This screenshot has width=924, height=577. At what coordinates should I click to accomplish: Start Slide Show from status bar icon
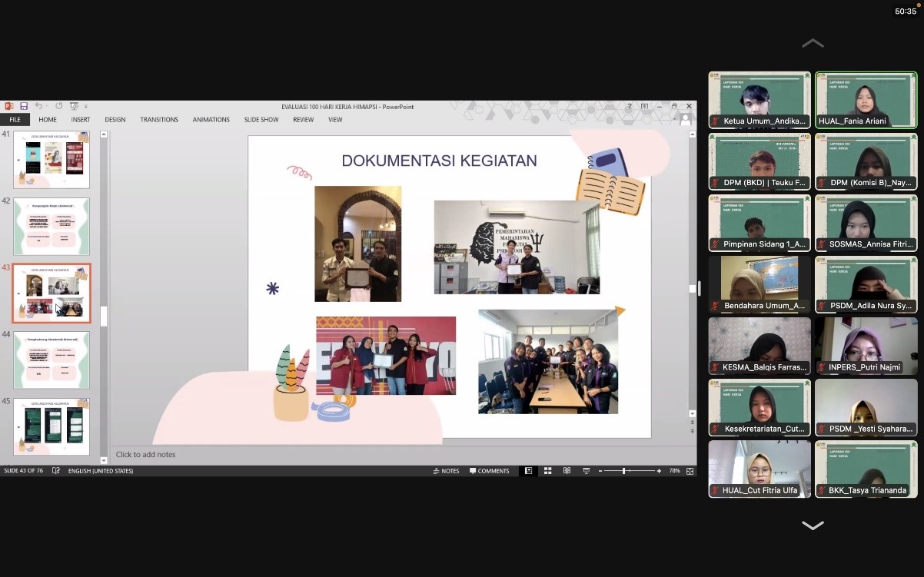(x=586, y=471)
